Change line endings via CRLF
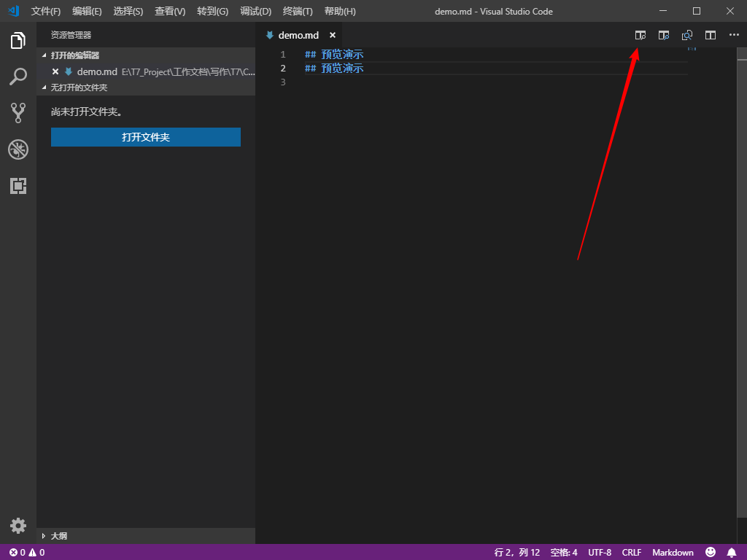 (x=632, y=553)
